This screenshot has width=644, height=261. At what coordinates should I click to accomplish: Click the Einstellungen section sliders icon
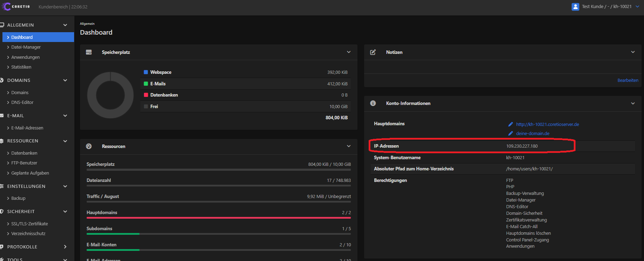pos(2,186)
